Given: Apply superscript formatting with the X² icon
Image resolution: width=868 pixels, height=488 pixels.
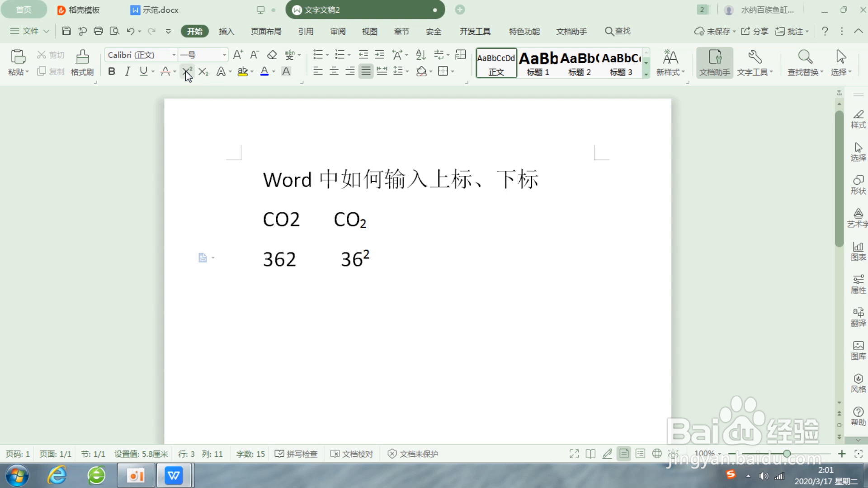Looking at the screenshot, I should [186, 71].
